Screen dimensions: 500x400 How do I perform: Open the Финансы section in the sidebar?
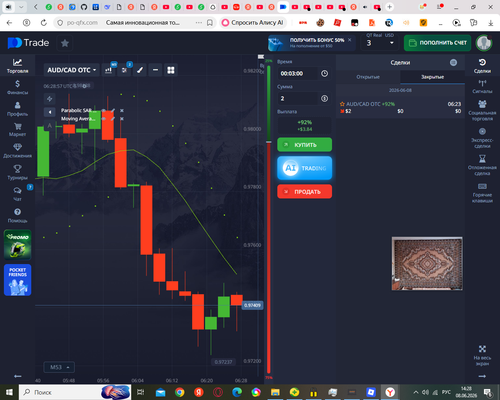click(x=17, y=87)
